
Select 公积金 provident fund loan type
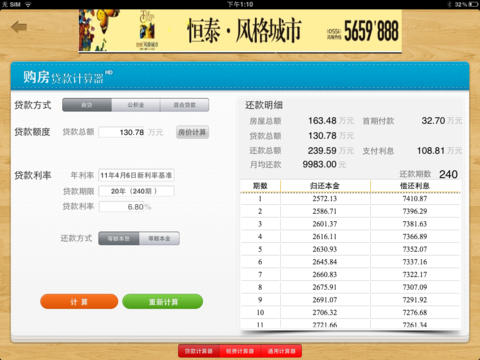coord(136,105)
